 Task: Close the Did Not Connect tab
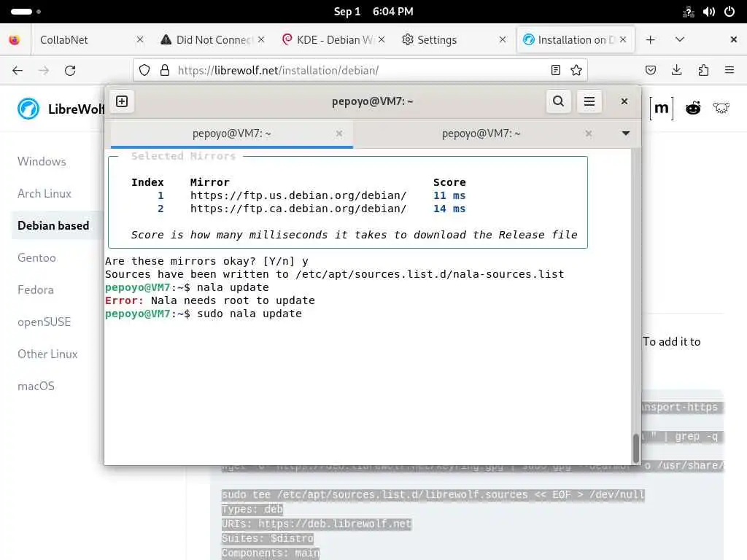[x=261, y=40]
